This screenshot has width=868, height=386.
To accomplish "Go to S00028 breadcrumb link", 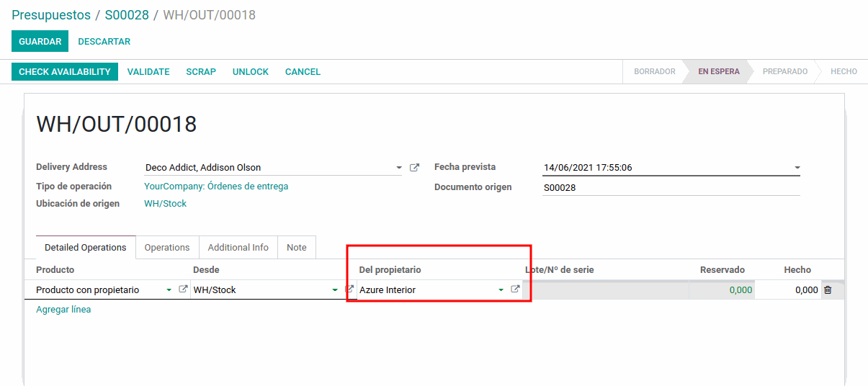I will (x=127, y=14).
